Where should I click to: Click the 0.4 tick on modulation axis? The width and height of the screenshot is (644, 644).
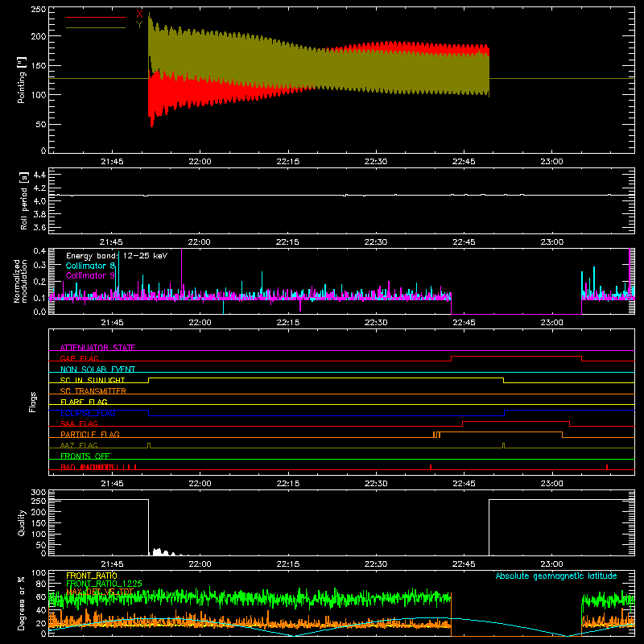(x=39, y=250)
